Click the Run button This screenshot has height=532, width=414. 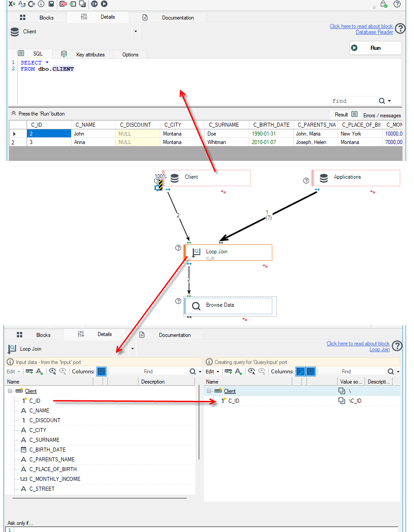point(376,48)
